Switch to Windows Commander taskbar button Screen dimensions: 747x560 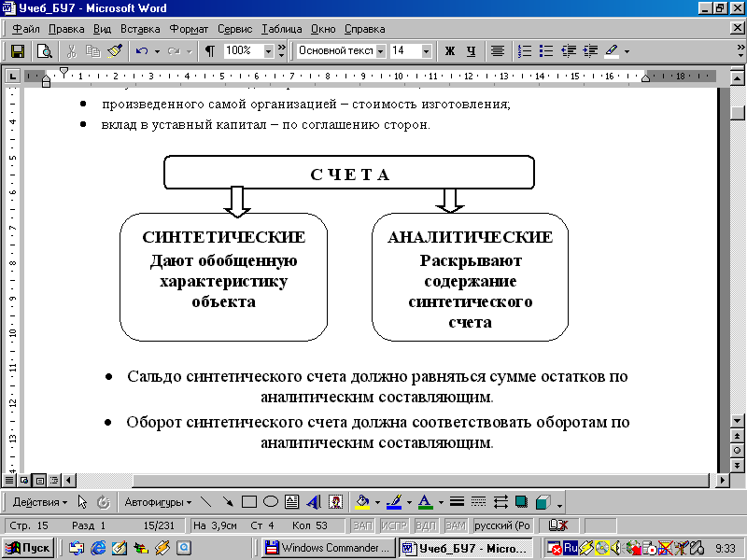pyautogui.click(x=329, y=548)
